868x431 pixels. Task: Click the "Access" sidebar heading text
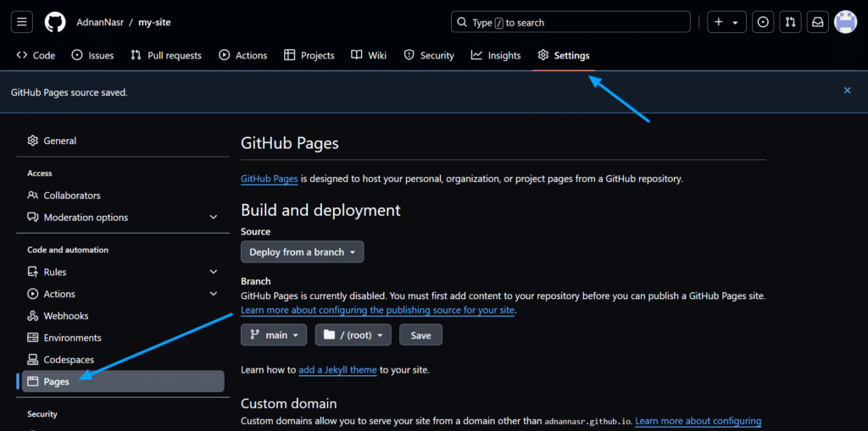[39, 174]
